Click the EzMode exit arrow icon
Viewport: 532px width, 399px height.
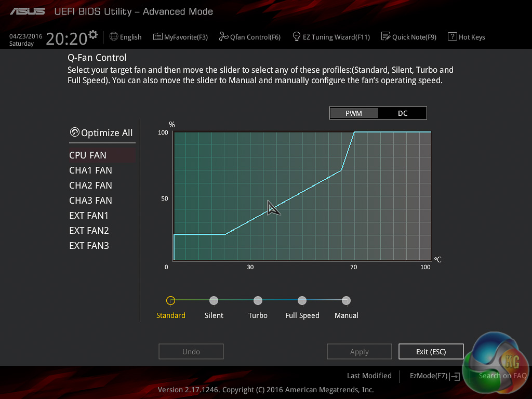pos(455,376)
